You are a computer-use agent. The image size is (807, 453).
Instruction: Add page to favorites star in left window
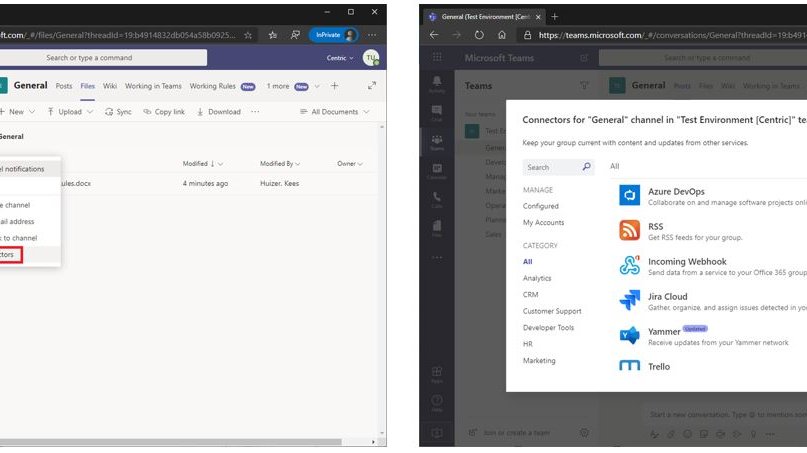pyautogui.click(x=248, y=35)
